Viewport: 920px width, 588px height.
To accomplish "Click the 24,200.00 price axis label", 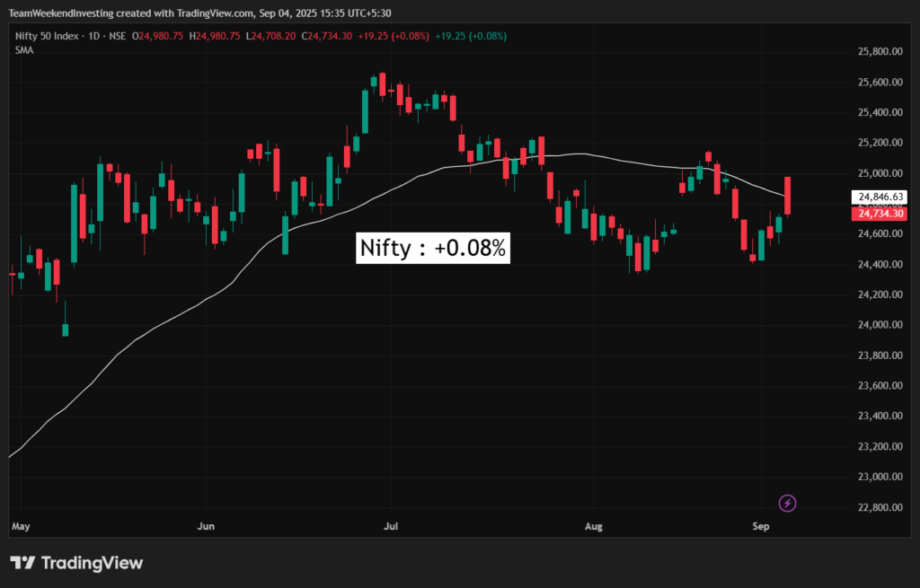I will tap(880, 294).
